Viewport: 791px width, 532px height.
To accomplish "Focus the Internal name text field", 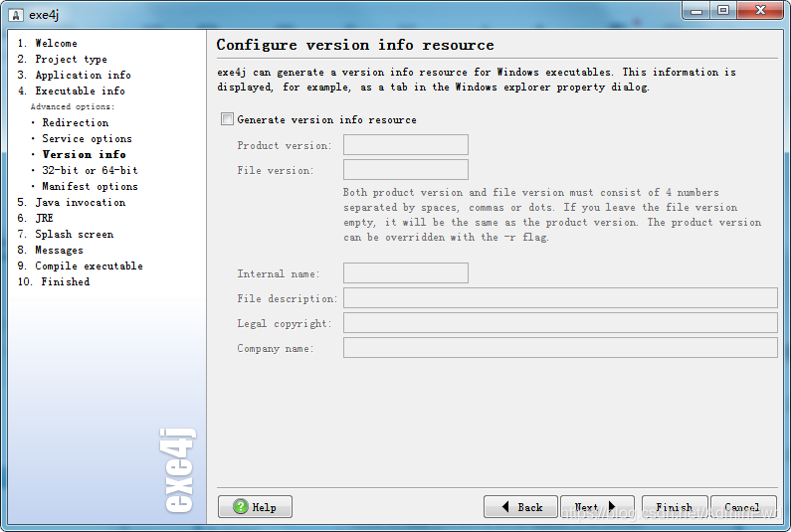I will (406, 272).
